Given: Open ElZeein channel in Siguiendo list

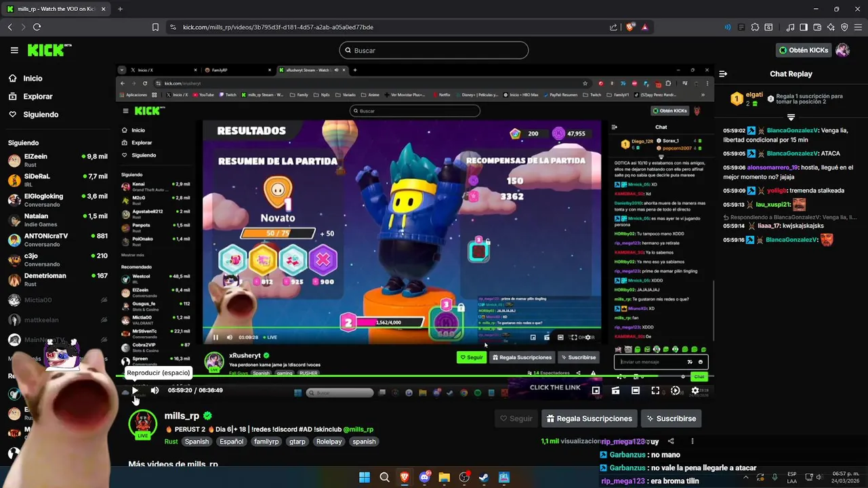Looking at the screenshot, I should (x=58, y=160).
